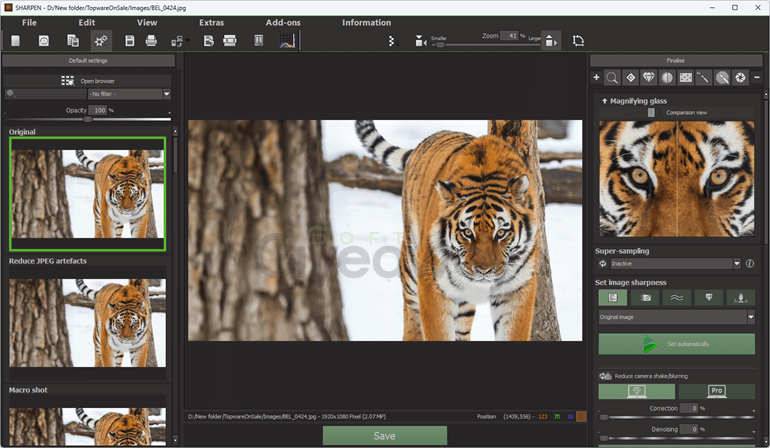Select the aperture shutter tool icon
The width and height of the screenshot is (770, 448).
[741, 78]
